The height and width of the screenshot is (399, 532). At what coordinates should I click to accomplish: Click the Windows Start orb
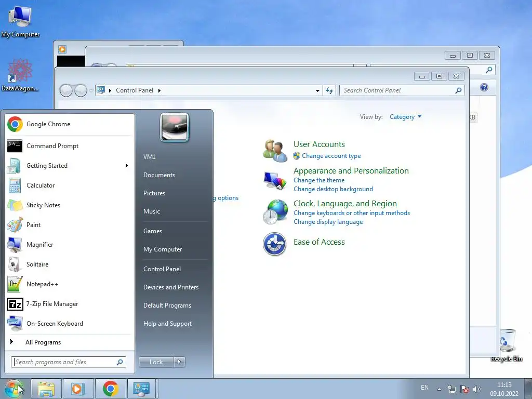click(14, 389)
